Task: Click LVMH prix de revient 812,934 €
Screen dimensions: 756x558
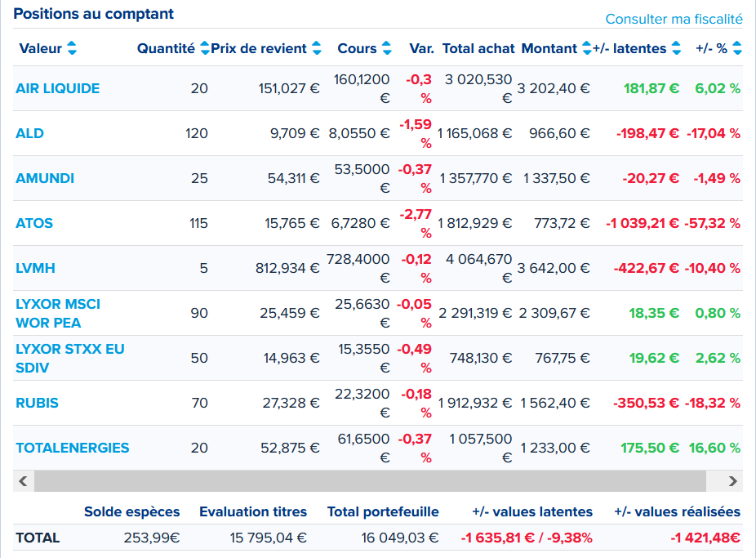Action: (x=288, y=268)
